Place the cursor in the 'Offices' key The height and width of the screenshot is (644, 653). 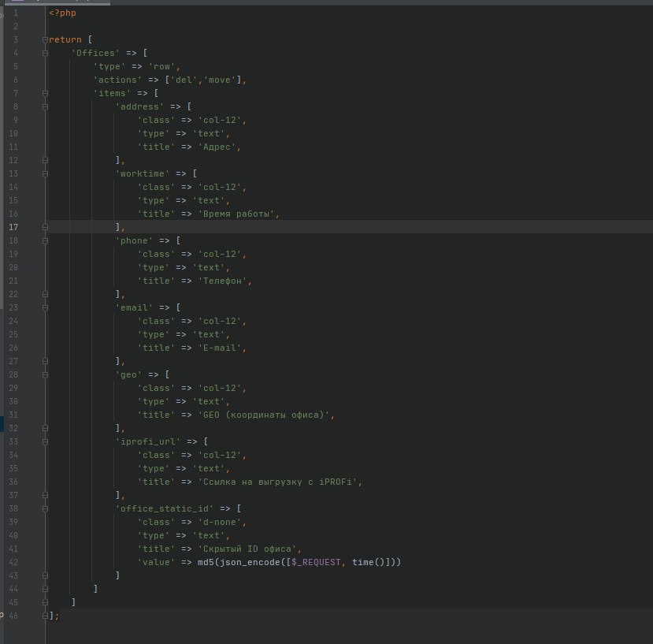[95, 53]
